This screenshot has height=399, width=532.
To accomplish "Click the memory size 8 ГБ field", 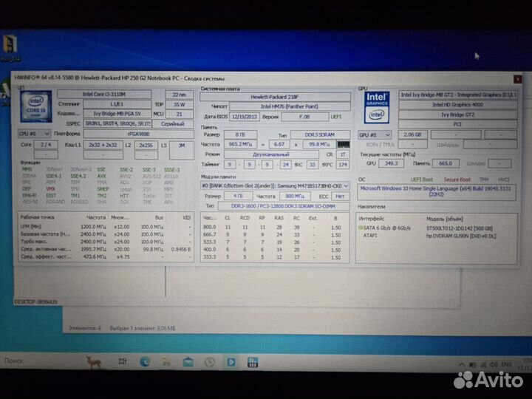I will [241, 134].
